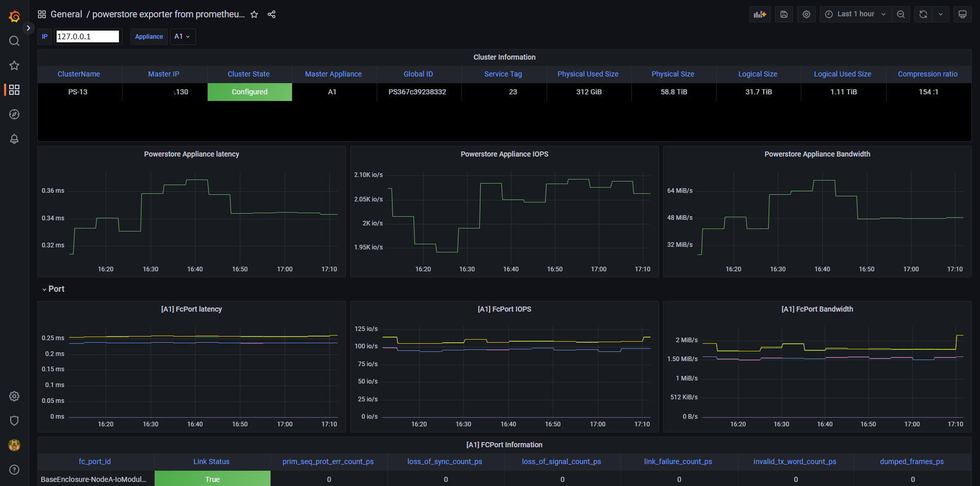Open the Alerting bell icon
Screen dimensions: 980x486
14,139
